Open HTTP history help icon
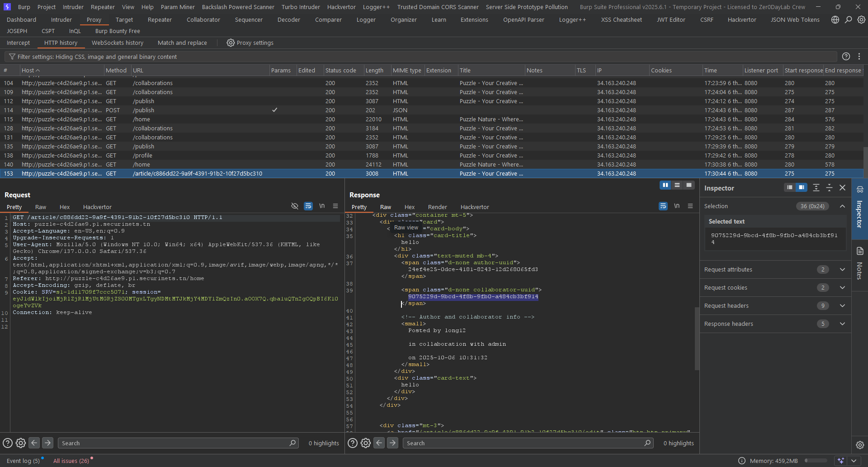Image resolution: width=868 pixels, height=467 pixels. tap(846, 57)
